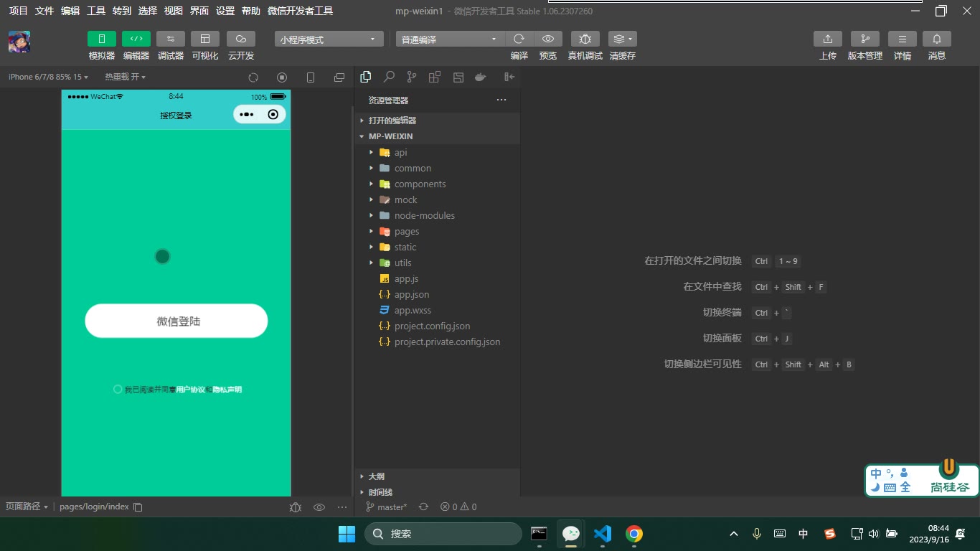Toggle the visualization (可视化) panel button
The image size is (980, 551).
(205, 39)
